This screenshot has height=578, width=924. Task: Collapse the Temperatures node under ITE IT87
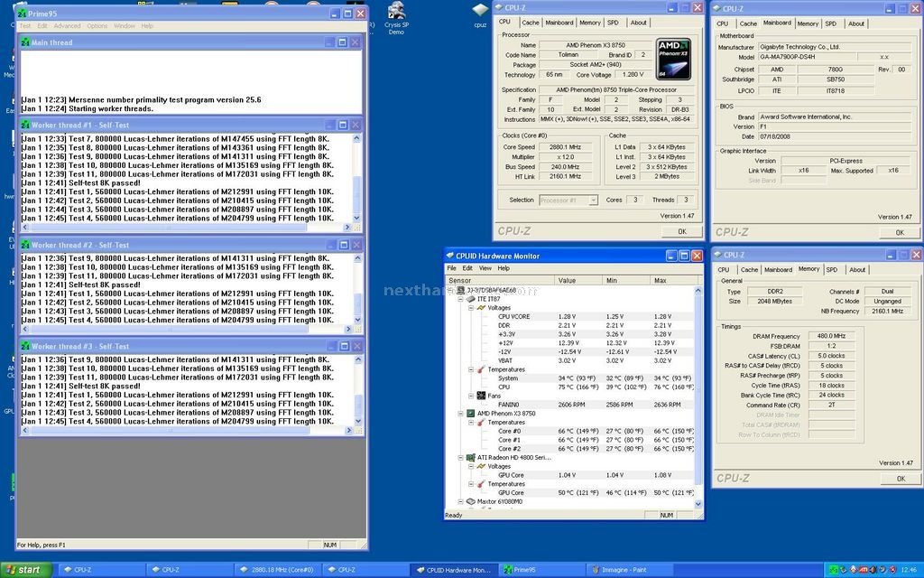[x=471, y=369]
